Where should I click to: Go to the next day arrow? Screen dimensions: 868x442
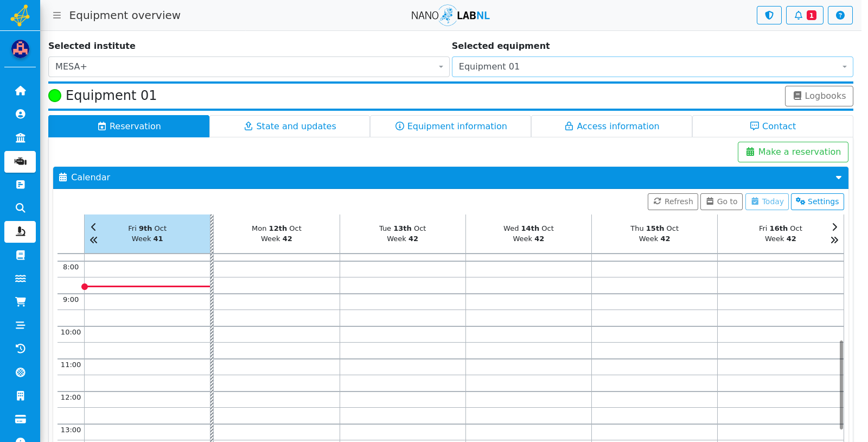(834, 227)
